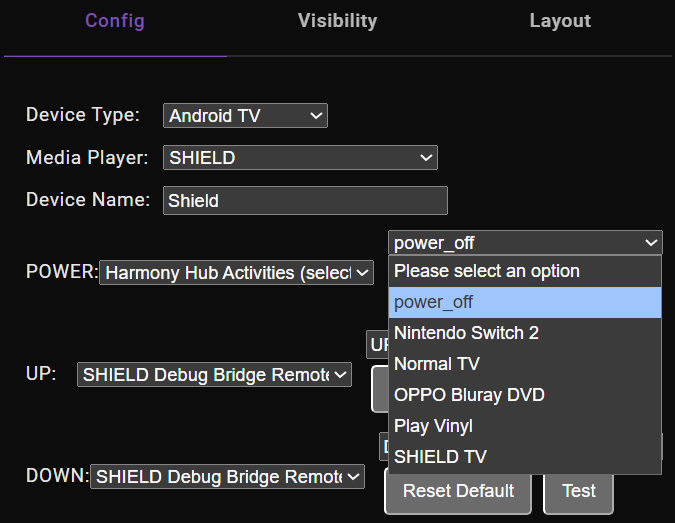This screenshot has height=523, width=675.
Task: Switch to the Config tab
Action: (x=115, y=21)
